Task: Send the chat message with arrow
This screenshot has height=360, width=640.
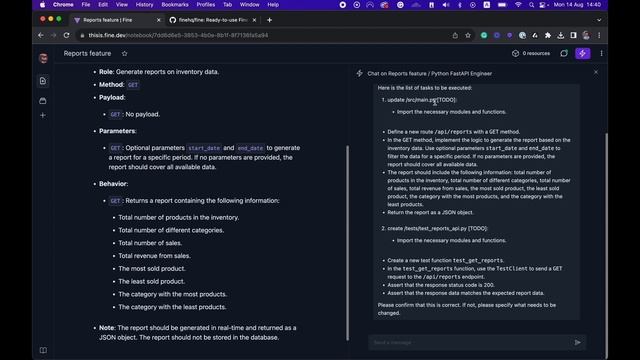Action: tap(578, 342)
